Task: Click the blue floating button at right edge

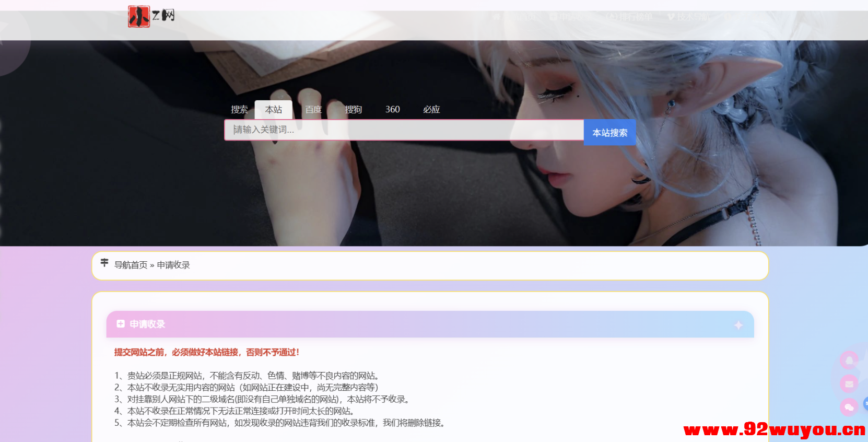Action: [x=865, y=403]
